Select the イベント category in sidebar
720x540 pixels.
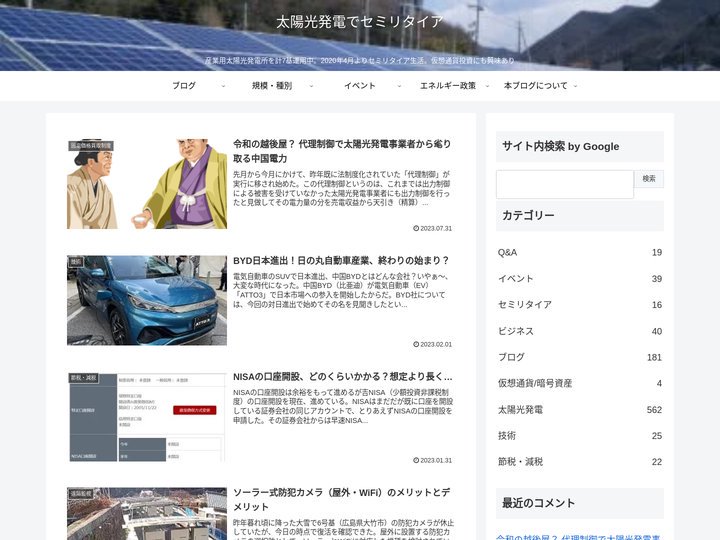point(580,279)
